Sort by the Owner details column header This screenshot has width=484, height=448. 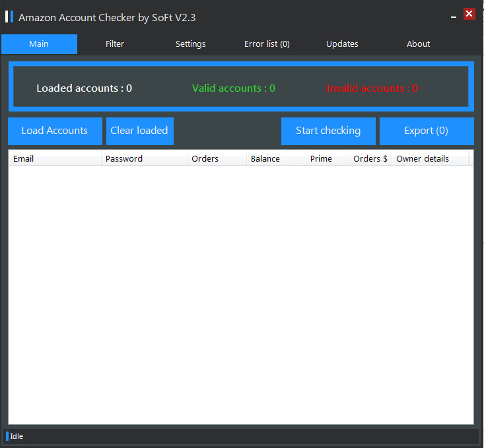click(431, 158)
